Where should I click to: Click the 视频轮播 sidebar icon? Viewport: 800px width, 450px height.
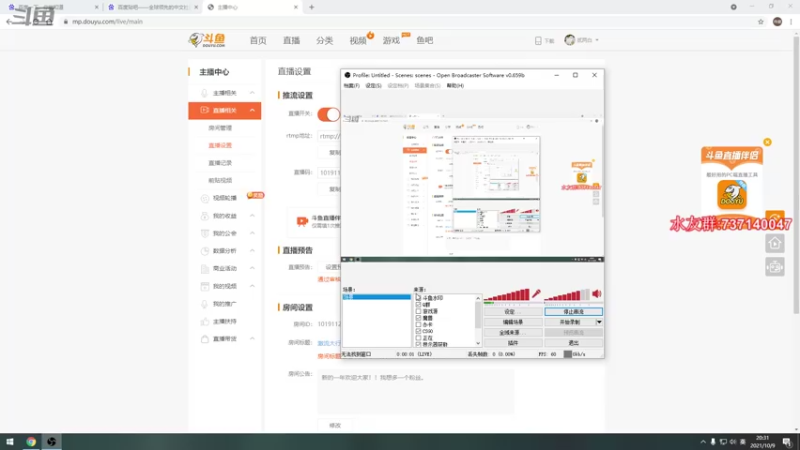point(205,198)
